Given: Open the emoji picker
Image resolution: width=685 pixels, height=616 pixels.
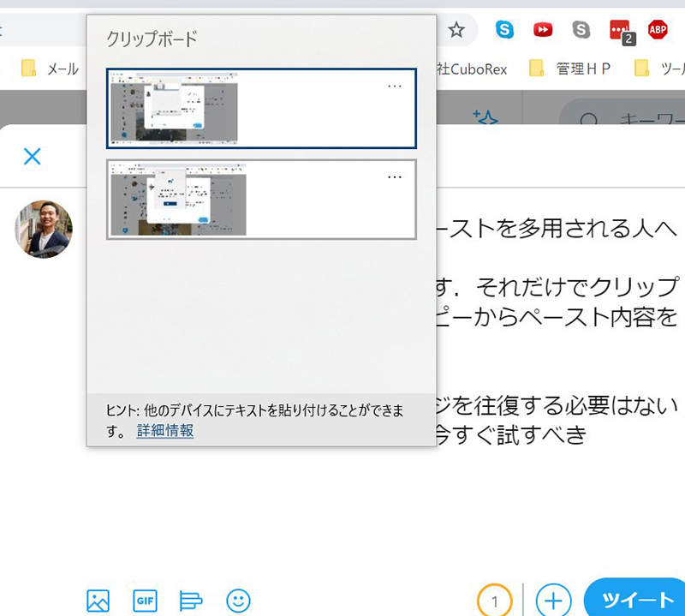Looking at the screenshot, I should 237,600.
